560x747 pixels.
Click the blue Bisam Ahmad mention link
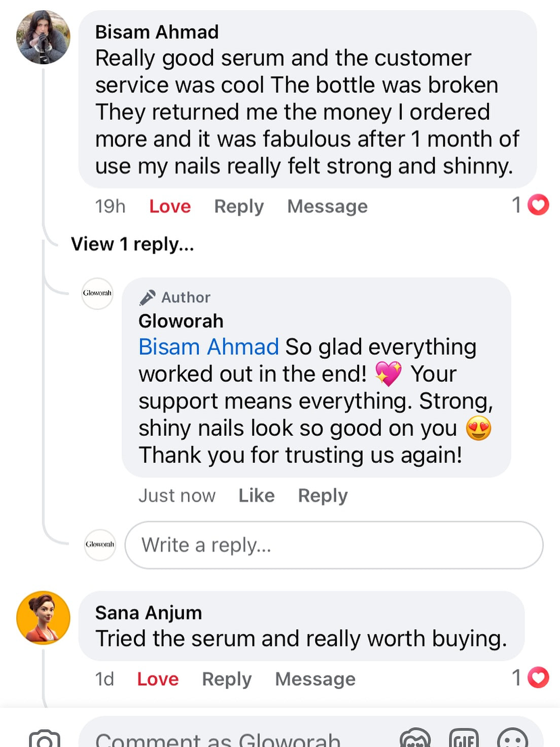point(208,347)
